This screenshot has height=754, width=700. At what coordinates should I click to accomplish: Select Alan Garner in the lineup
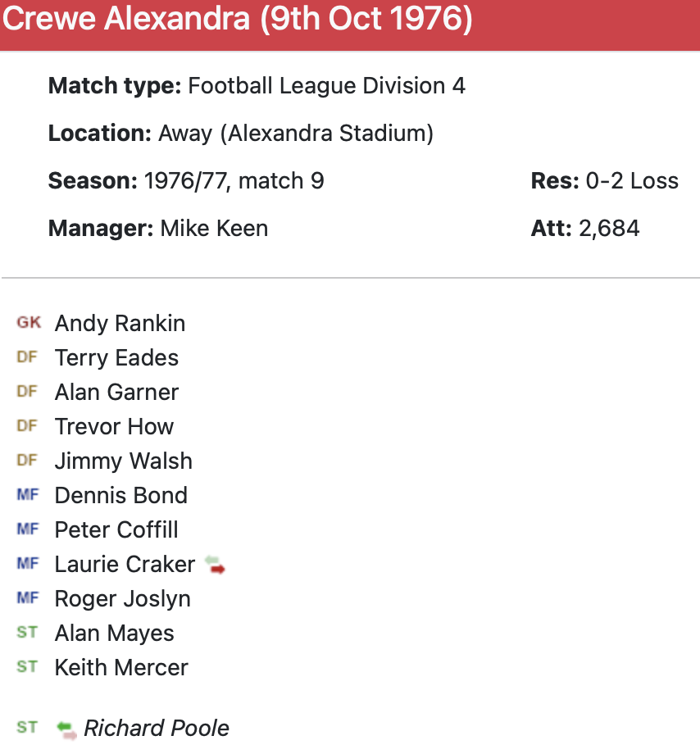coord(116,392)
